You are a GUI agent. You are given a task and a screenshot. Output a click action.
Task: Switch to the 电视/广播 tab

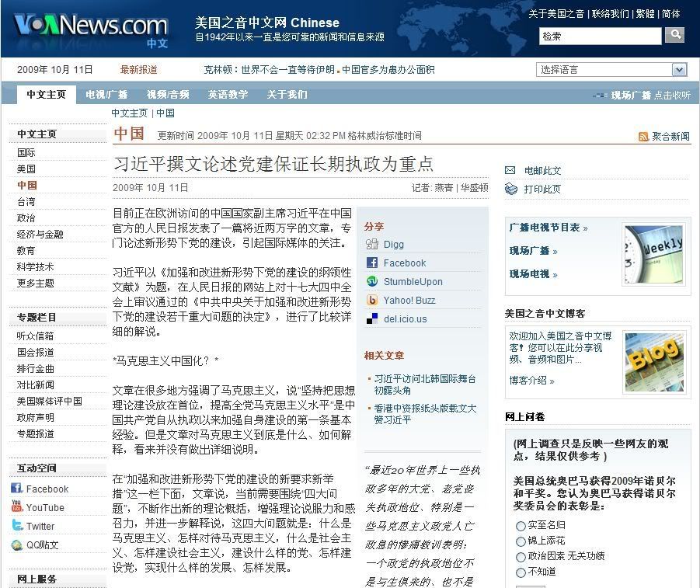(x=106, y=95)
